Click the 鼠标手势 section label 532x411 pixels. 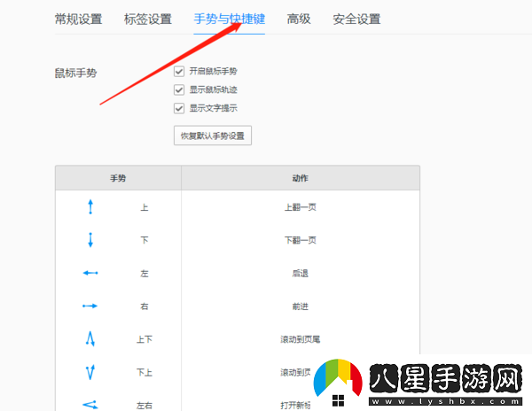75,73
